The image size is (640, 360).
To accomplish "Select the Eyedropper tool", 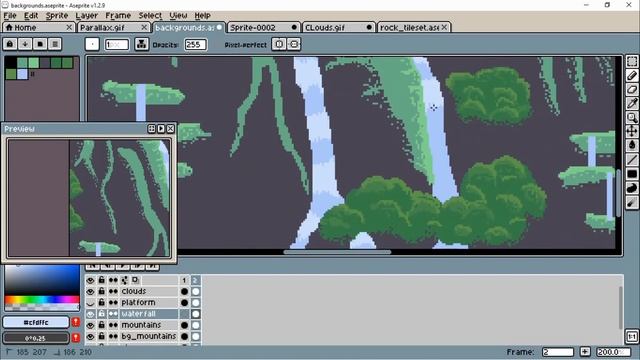I will (x=632, y=103).
